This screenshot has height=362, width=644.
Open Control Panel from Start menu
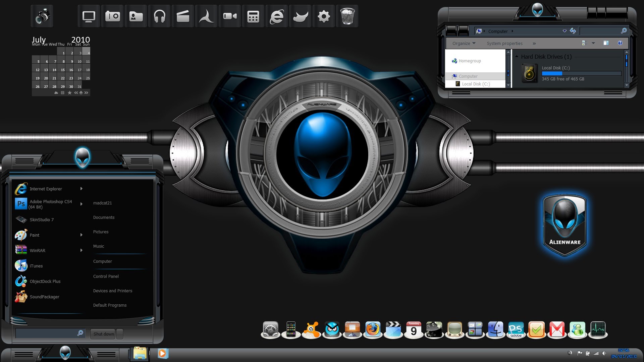tap(106, 276)
